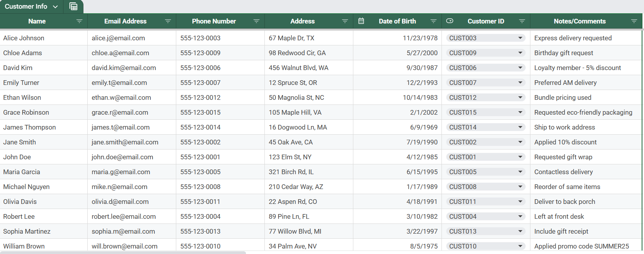The image size is (644, 254).
Task: Select phone cell 555-123-0006
Action: (221, 68)
